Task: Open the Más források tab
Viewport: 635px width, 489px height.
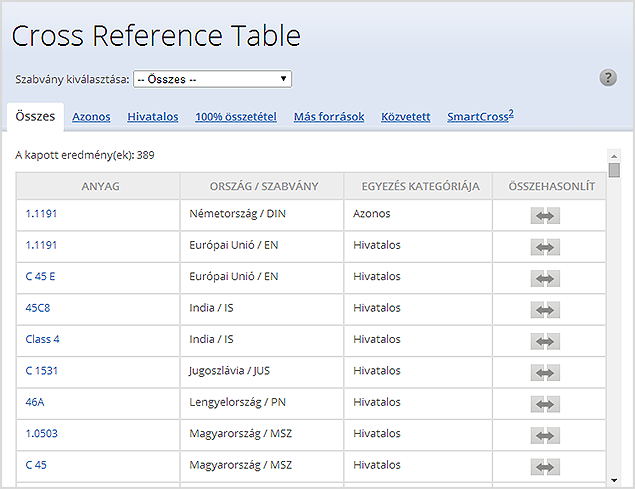Action: tap(329, 117)
